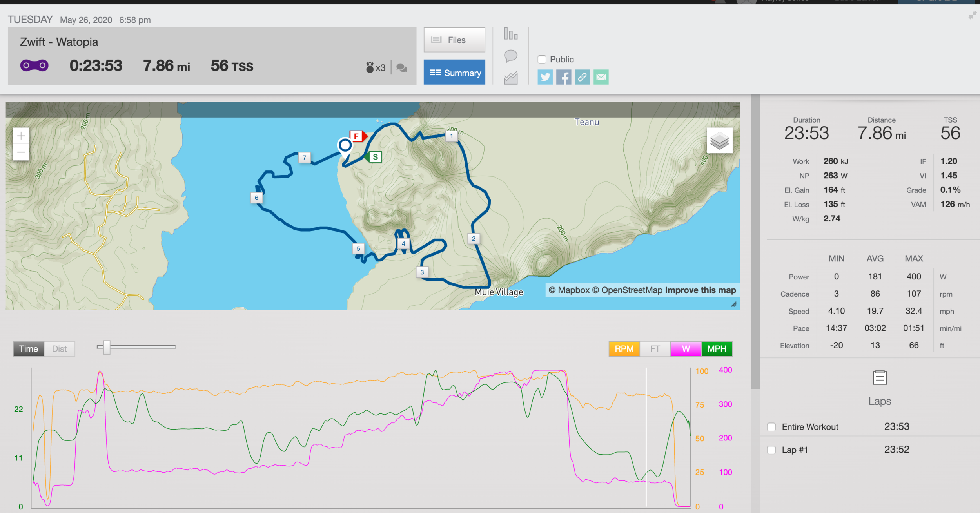Select the Entire Workout checkbox

tap(771, 427)
